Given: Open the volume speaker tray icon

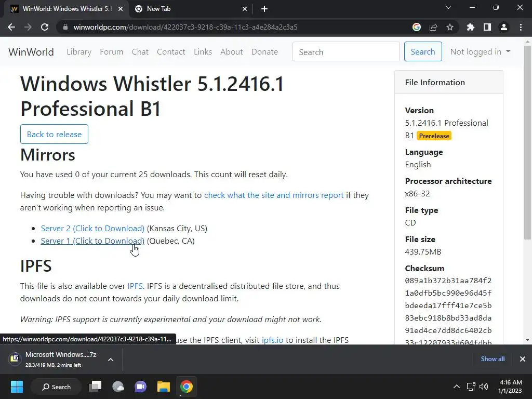Looking at the screenshot, I should click(484, 387).
